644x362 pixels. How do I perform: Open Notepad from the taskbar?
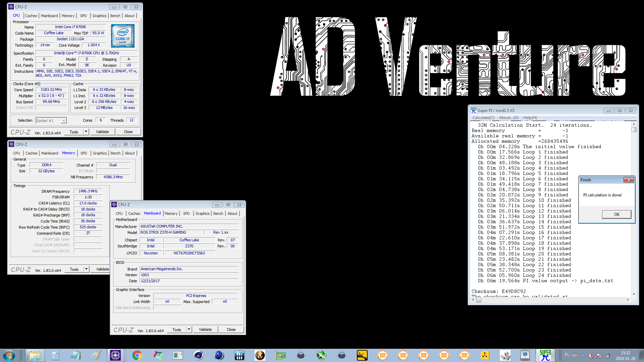point(75,355)
